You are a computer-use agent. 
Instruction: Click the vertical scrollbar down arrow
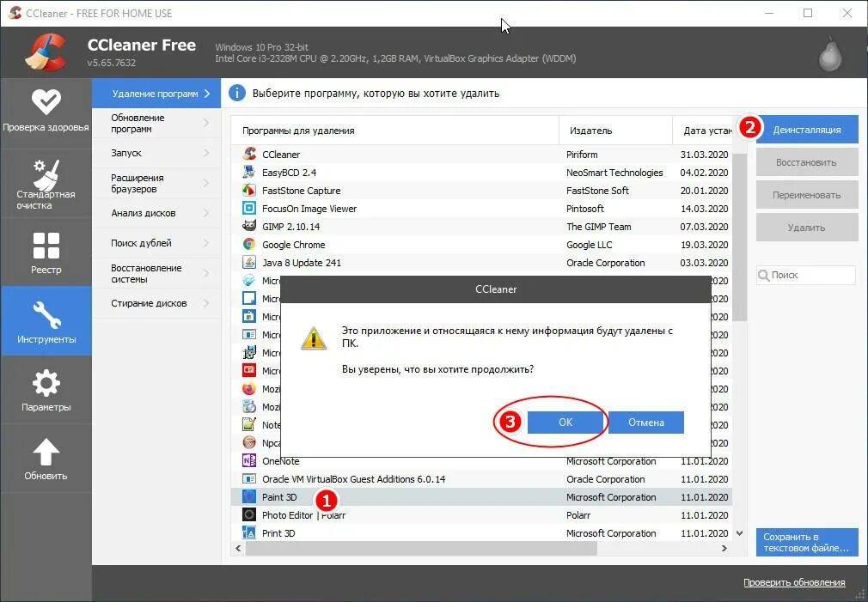[740, 533]
